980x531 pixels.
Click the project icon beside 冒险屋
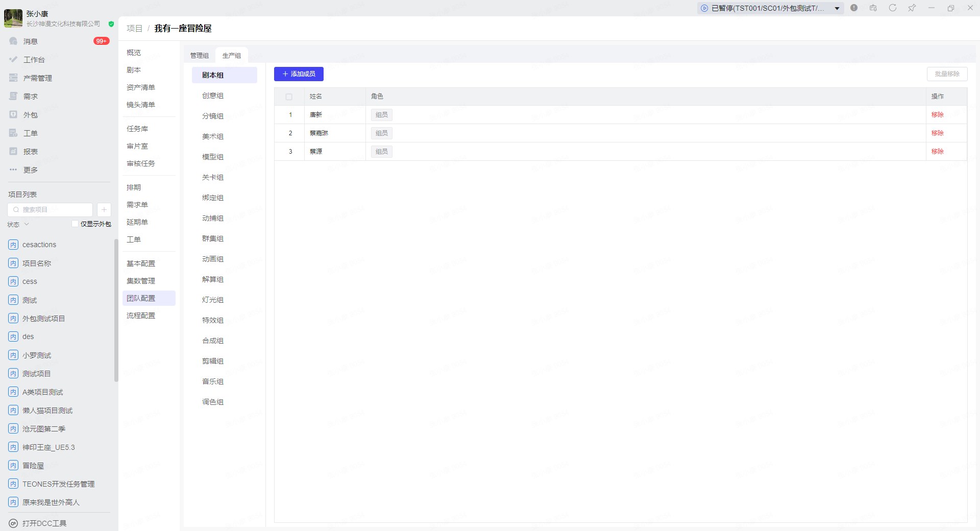pyautogui.click(x=13, y=466)
